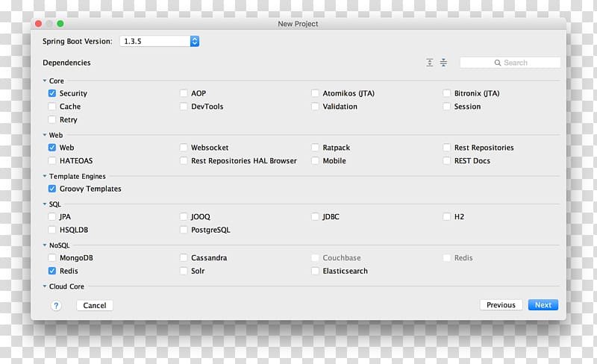Open help with the question mark button
Viewport: 597px width, 364px height.
click(56, 305)
